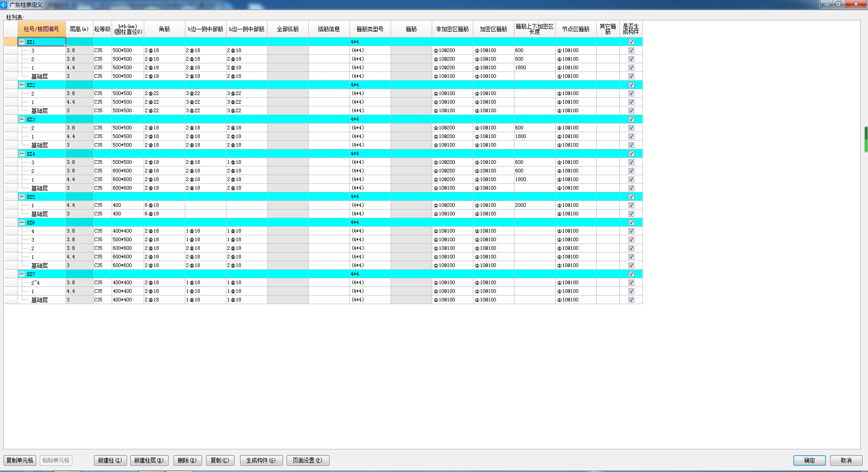Collapse the KZ5 column group

point(22,196)
